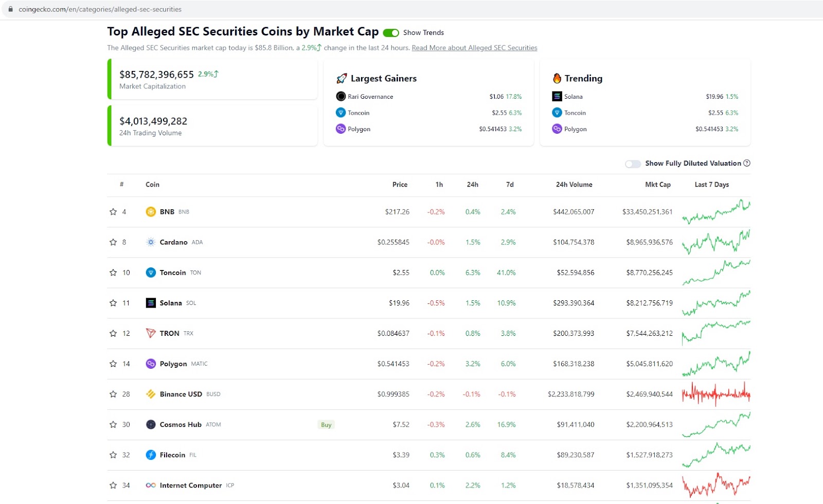Click the Fully Diluted Valuation help icon

click(747, 163)
